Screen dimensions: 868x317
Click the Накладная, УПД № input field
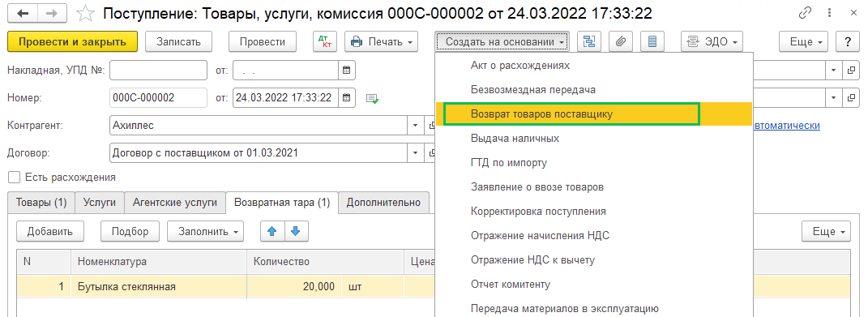pos(158,71)
